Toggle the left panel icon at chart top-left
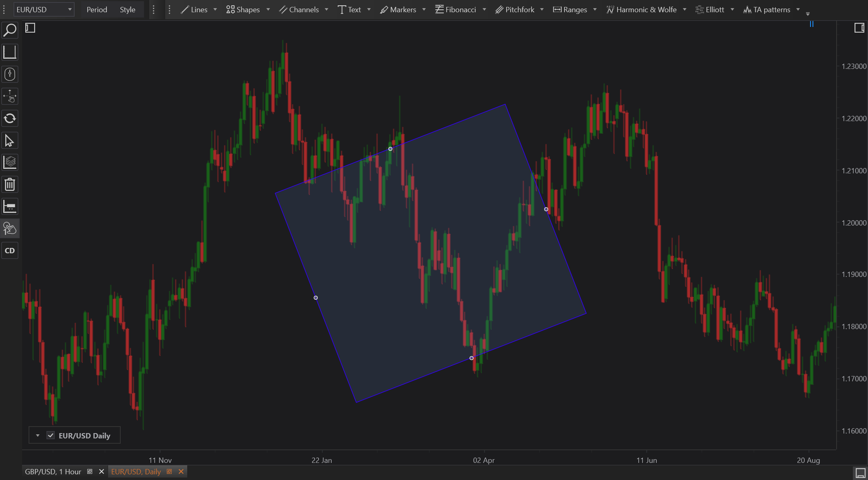 30,28
